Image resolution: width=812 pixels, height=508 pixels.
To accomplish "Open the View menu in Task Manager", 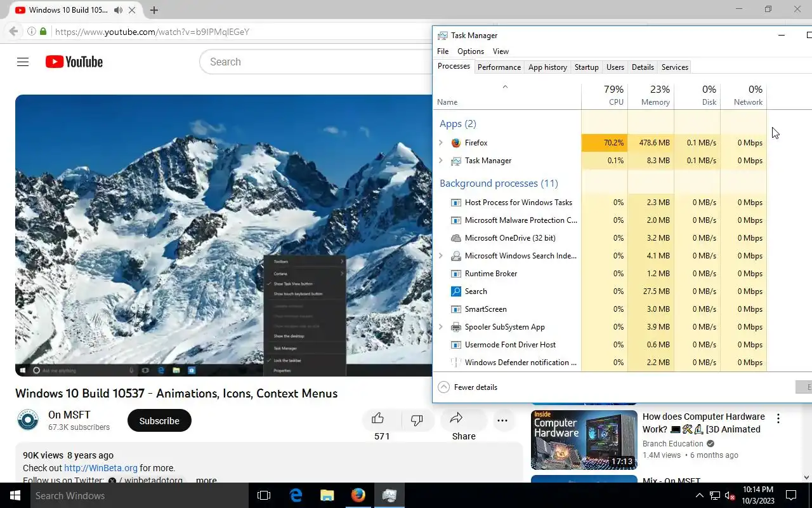I will 501,51.
